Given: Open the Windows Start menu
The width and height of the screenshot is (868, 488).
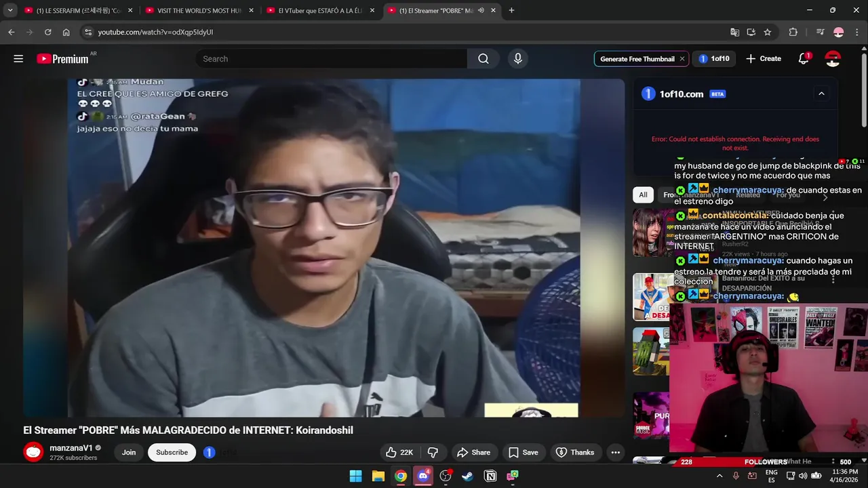Looking at the screenshot, I should (355, 476).
